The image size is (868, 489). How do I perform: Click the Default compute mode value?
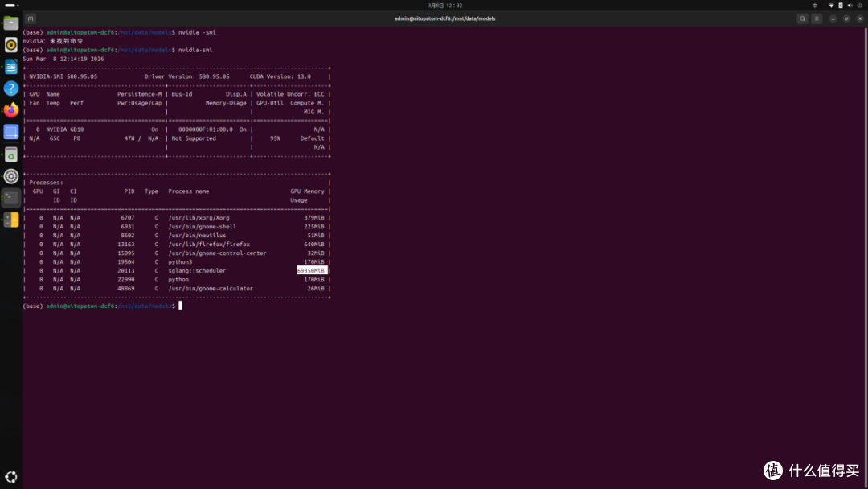point(312,138)
